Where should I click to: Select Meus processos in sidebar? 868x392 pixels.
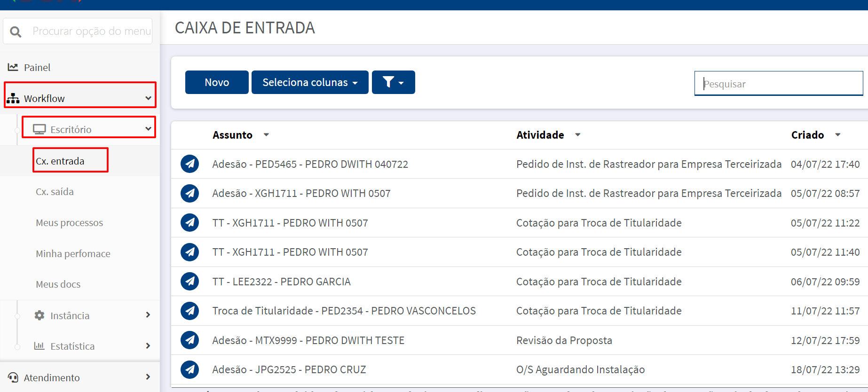tap(70, 223)
